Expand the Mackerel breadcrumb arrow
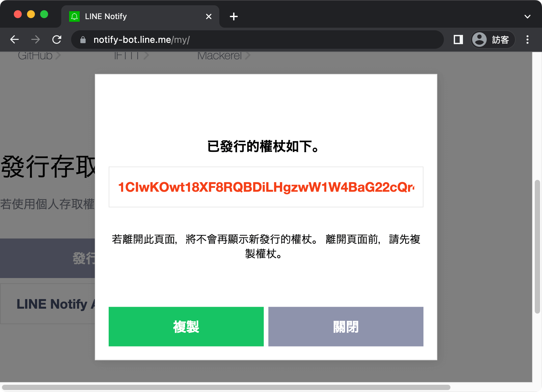The height and width of the screenshot is (392, 542). coord(248,56)
